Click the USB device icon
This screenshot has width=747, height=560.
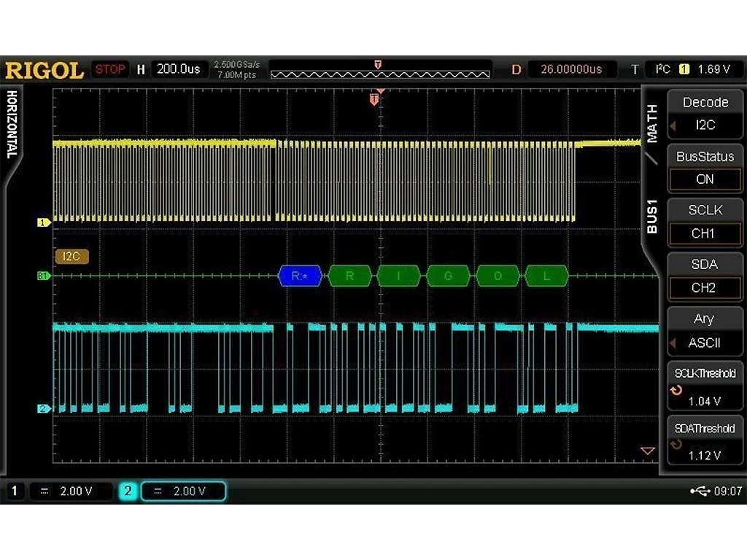[699, 491]
